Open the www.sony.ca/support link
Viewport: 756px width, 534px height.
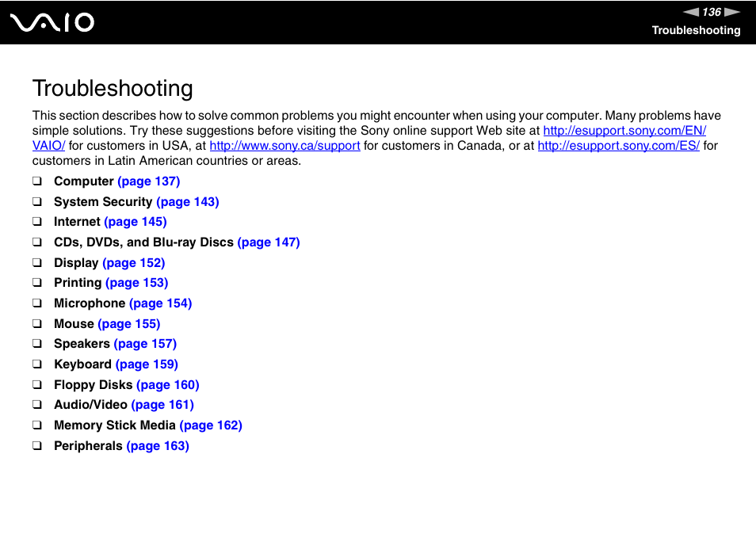(x=285, y=146)
